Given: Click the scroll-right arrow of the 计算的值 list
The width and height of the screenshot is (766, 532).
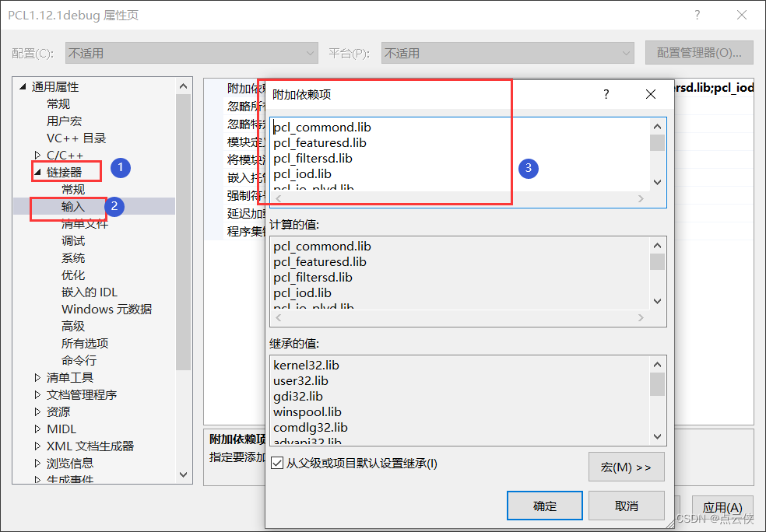Looking at the screenshot, I should 641,317.
